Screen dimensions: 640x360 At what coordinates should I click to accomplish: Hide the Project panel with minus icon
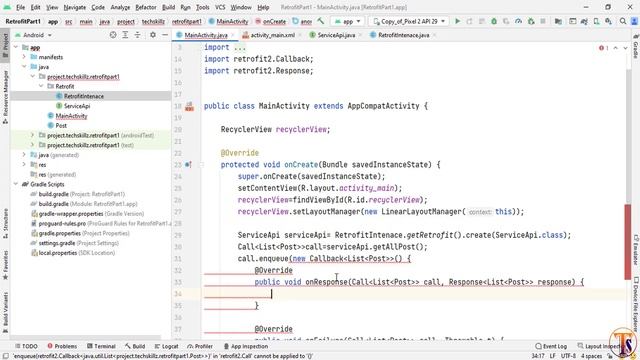[x=165, y=35]
